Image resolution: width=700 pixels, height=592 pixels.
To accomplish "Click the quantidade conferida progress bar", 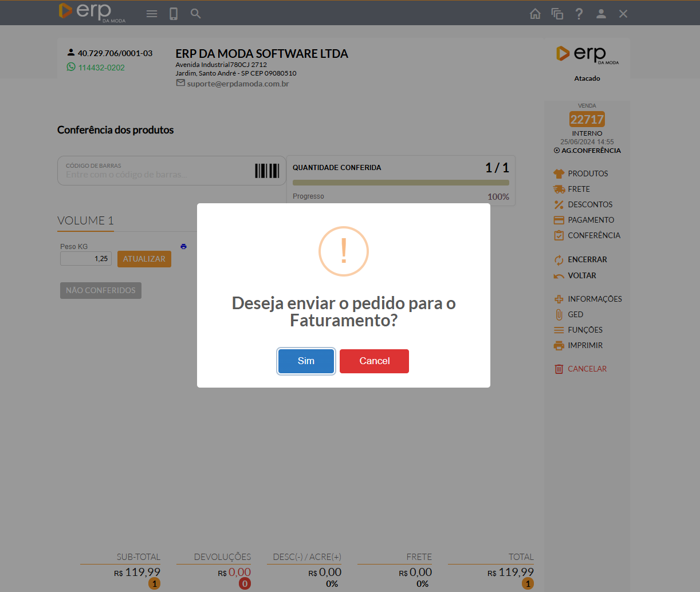I will 400,183.
